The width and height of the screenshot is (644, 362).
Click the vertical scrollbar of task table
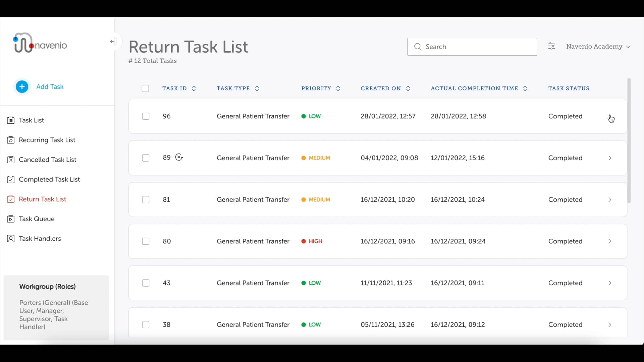tap(629, 141)
